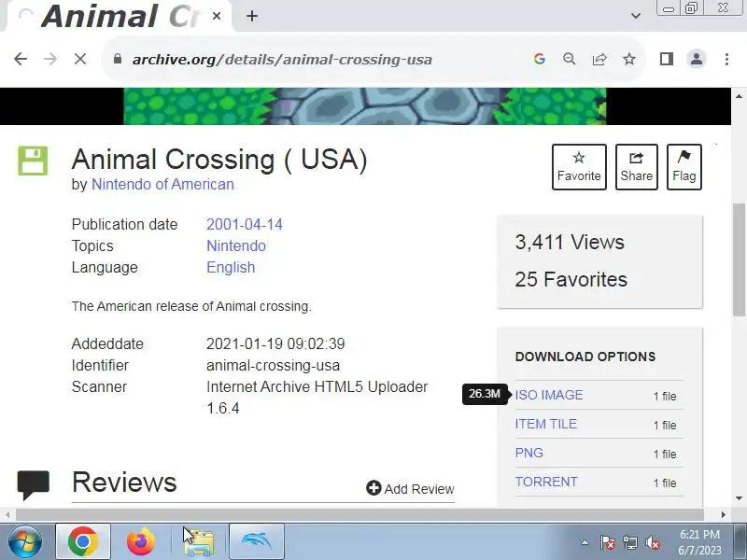Screen dimensions: 747x560
Task: Open site security lock info
Action: point(118,59)
